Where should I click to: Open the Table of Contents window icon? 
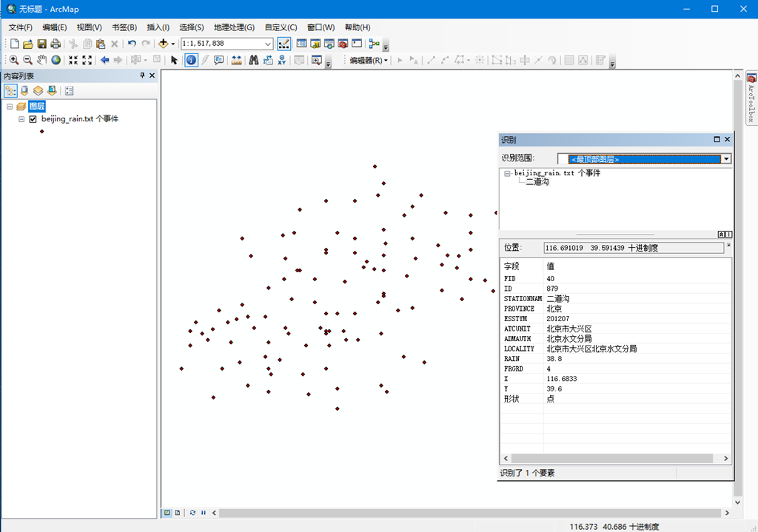click(301, 44)
